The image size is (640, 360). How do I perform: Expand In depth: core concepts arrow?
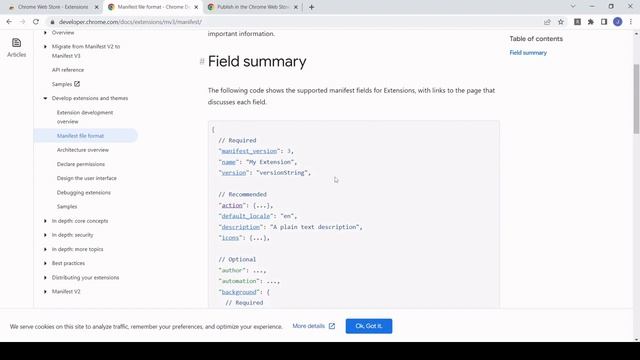click(45, 221)
